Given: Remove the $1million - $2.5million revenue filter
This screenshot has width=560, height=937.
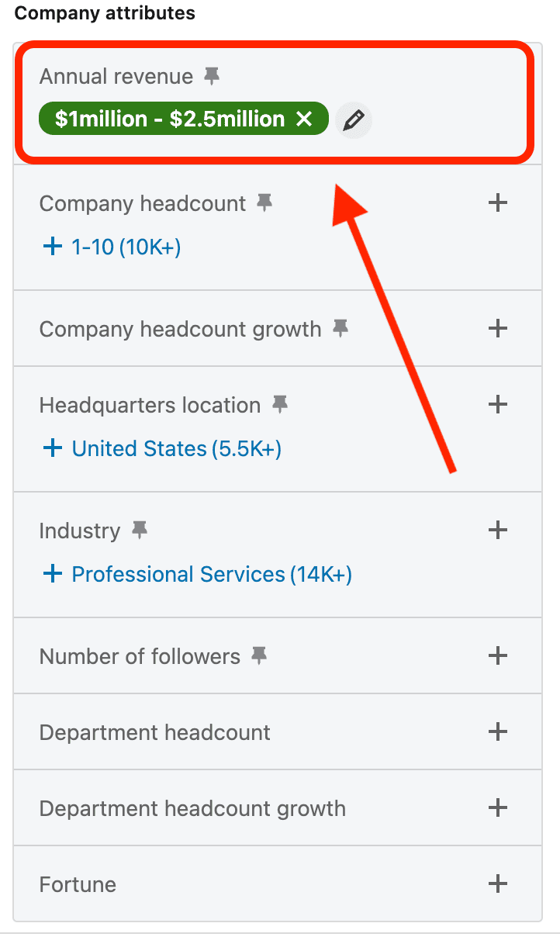Looking at the screenshot, I should point(304,119).
